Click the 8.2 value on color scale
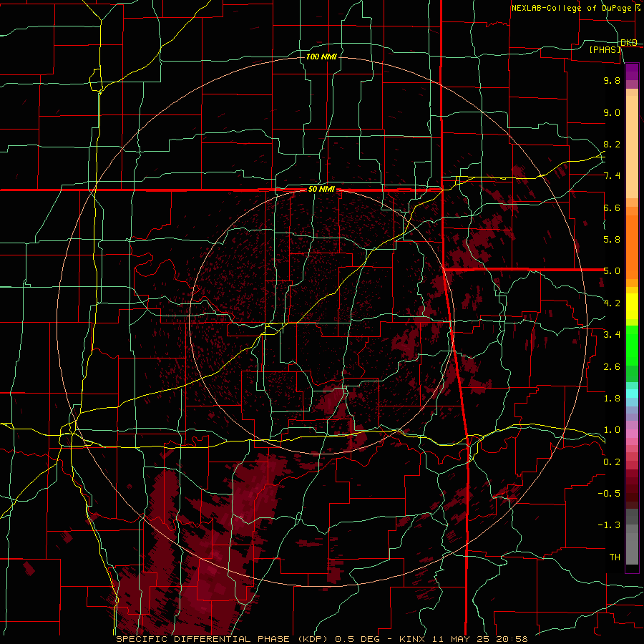 coord(612,144)
